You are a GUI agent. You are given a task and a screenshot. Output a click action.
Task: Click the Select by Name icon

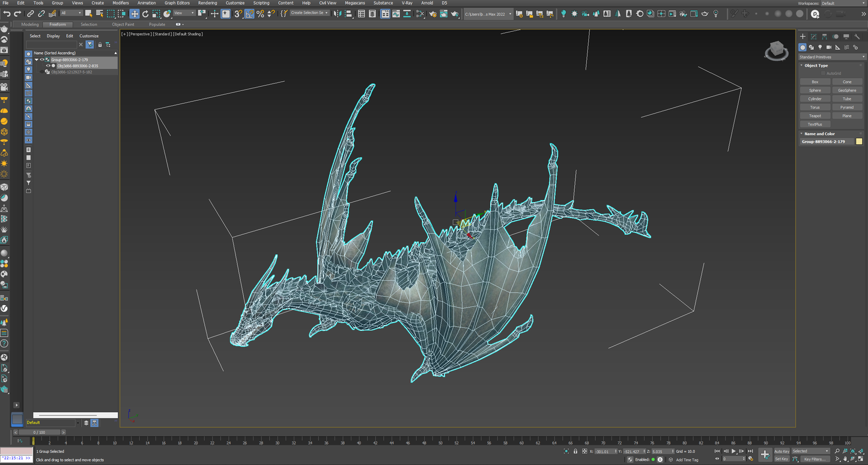pyautogui.click(x=100, y=13)
